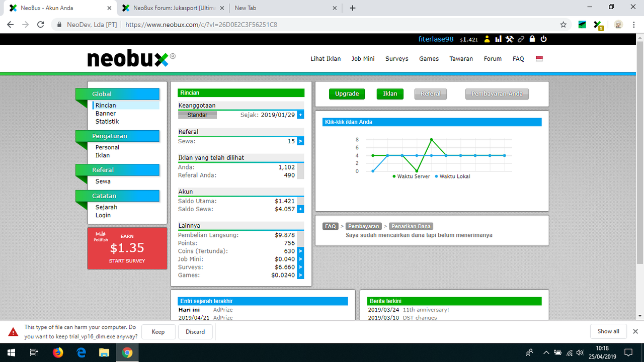
Task: Open Job Mini in the top menu
Action: [363, 59]
